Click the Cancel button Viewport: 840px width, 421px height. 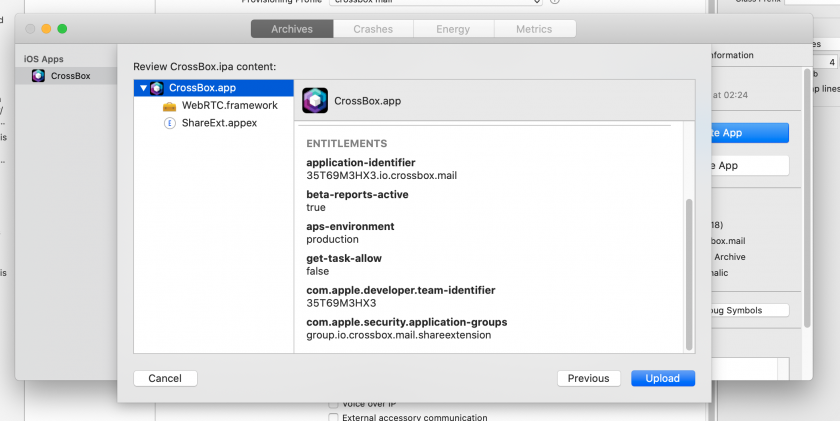point(165,378)
